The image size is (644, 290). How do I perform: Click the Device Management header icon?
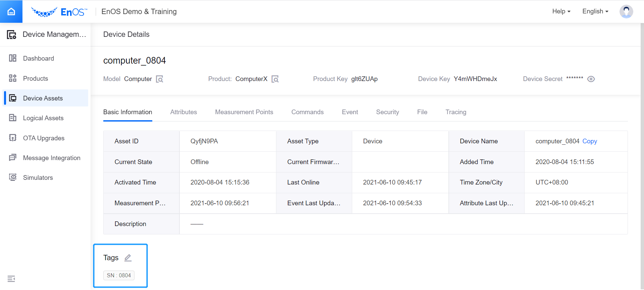click(x=12, y=34)
